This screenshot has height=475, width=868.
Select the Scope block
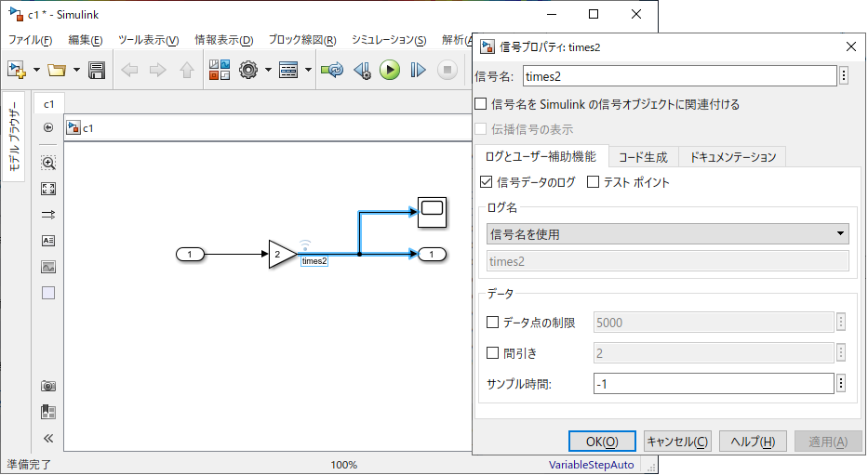433,212
